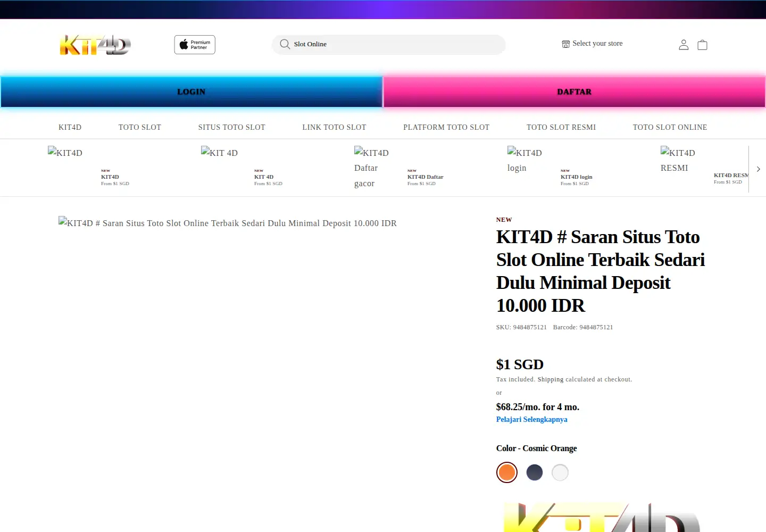Click KIT4D Daftar carousel product title
Screen dimensions: 766x532
click(x=426, y=177)
